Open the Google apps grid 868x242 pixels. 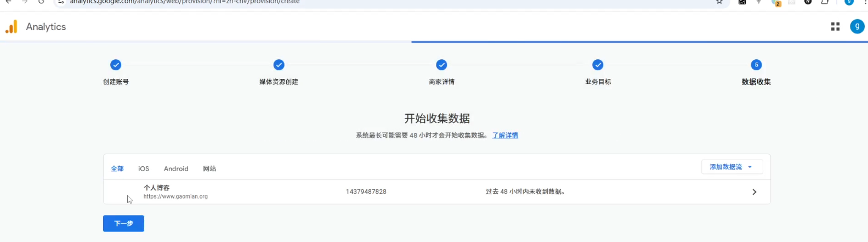[835, 26]
